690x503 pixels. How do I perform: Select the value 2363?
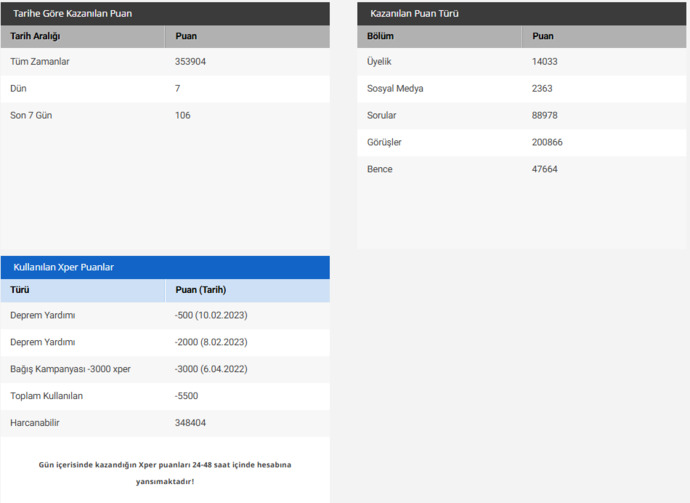[x=542, y=88]
